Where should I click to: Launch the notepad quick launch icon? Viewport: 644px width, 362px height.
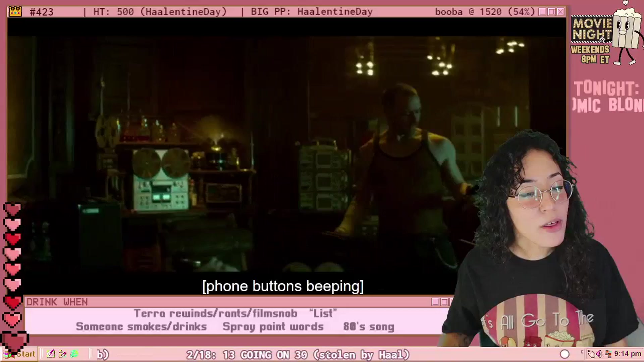pyautogui.click(x=51, y=354)
